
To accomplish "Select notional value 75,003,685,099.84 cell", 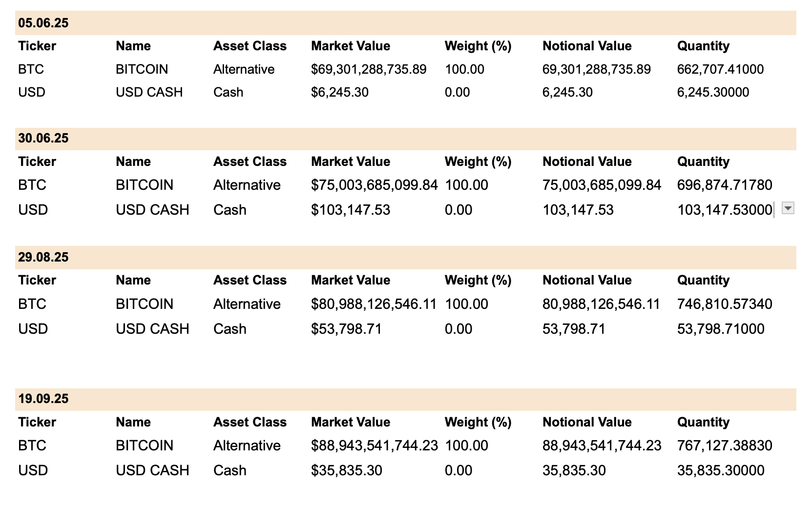I will [602, 185].
